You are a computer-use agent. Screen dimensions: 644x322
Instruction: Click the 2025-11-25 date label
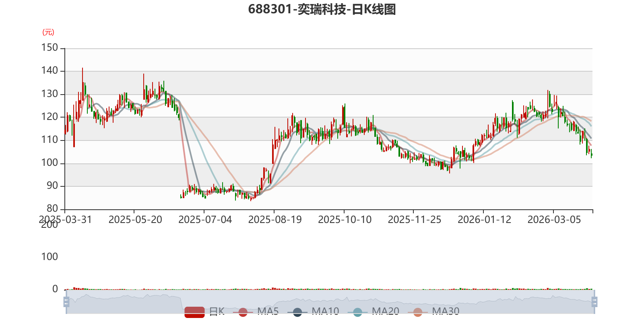pyautogui.click(x=415, y=219)
